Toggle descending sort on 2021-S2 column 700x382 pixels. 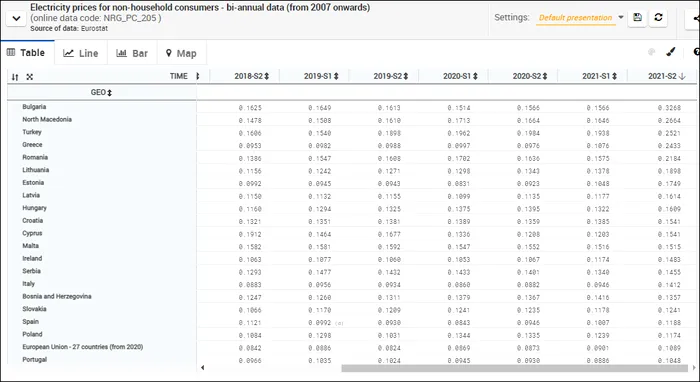(682, 76)
